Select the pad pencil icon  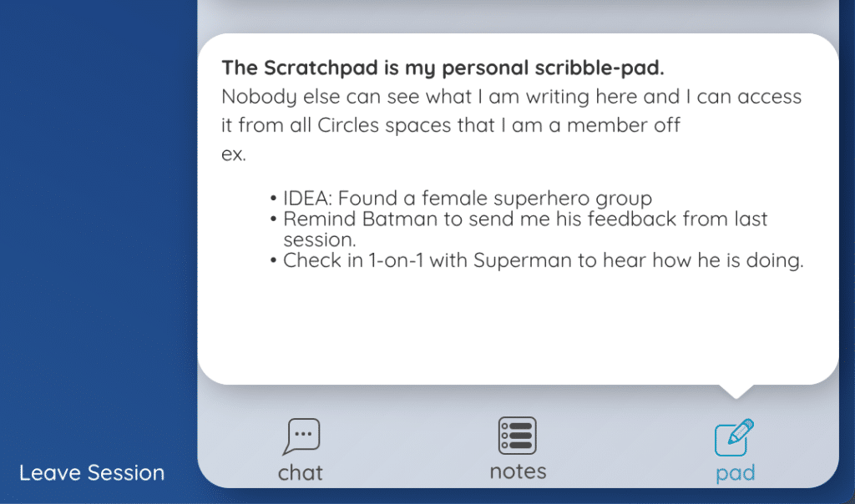click(x=735, y=437)
